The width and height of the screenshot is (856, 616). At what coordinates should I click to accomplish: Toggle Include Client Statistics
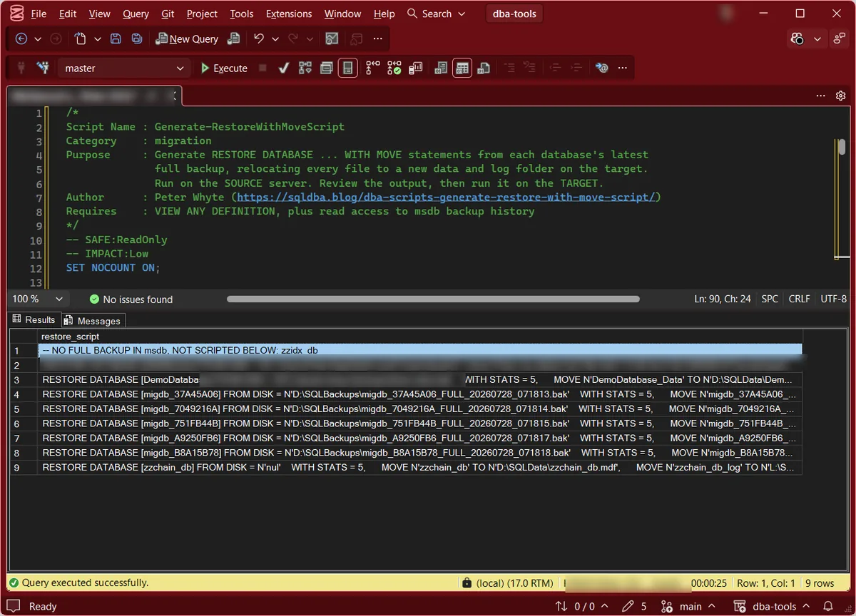[x=416, y=68]
